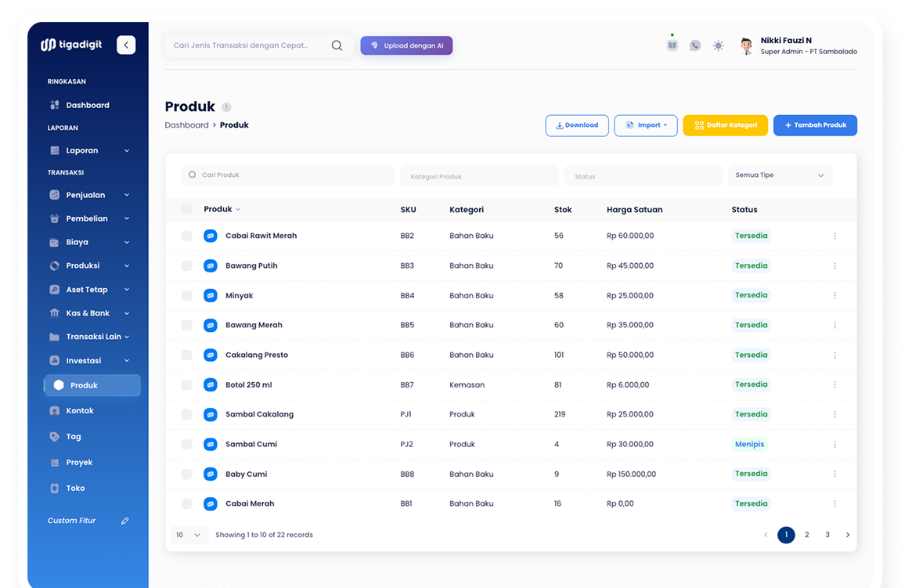
Task: Open Dashboard via the breadcrumb link
Action: 186,124
